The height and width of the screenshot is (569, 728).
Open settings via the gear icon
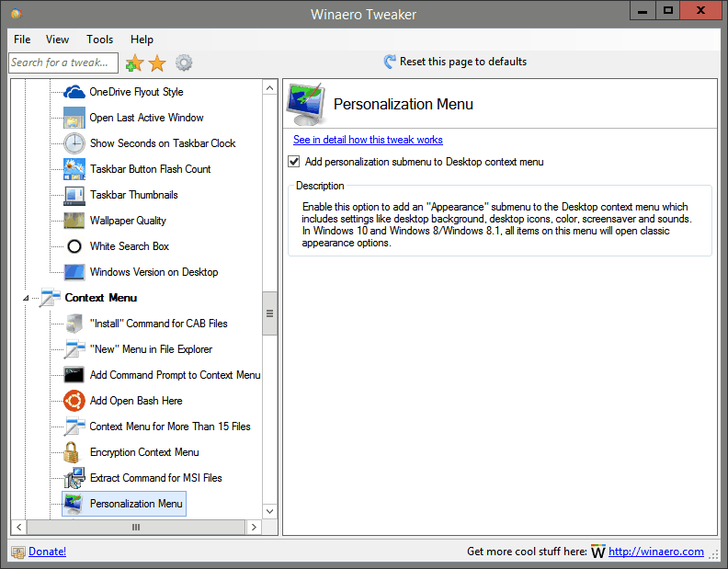pyautogui.click(x=184, y=63)
